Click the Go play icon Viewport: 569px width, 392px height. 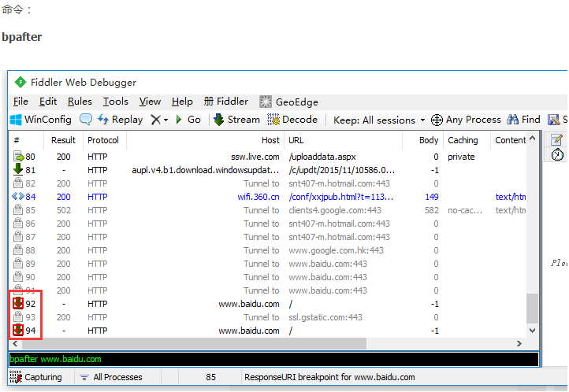[179, 120]
